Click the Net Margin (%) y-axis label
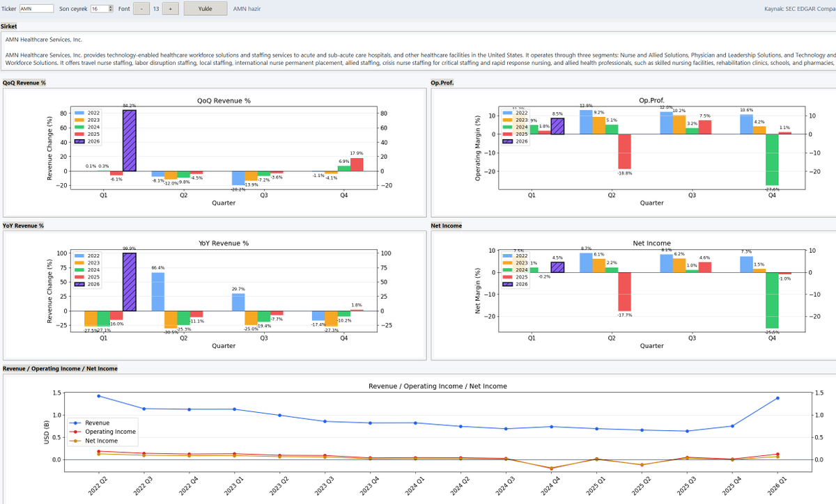Image resolution: width=836 pixels, height=504 pixels. [478, 290]
